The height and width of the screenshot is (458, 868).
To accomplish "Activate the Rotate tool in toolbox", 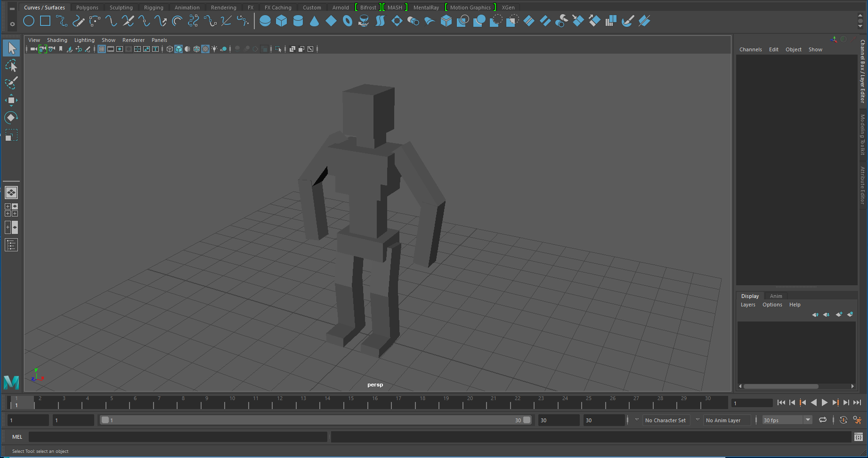I will pyautogui.click(x=11, y=117).
